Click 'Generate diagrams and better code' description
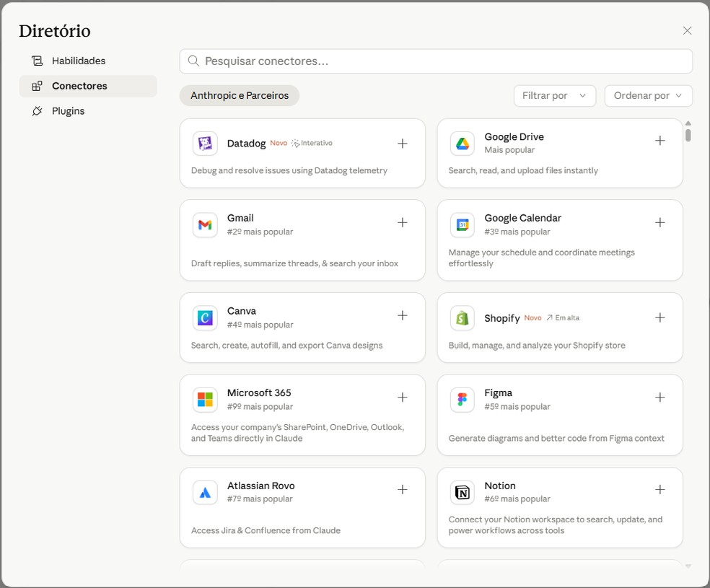 pos(556,438)
